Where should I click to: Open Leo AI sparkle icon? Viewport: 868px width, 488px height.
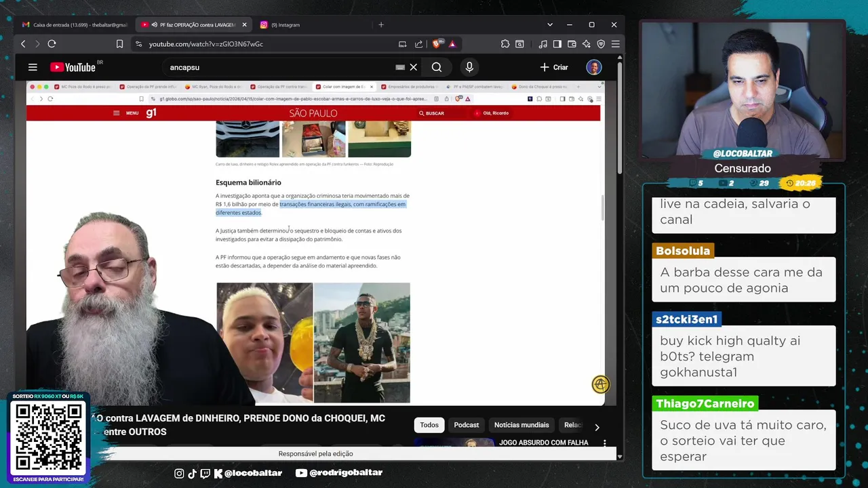coord(587,44)
